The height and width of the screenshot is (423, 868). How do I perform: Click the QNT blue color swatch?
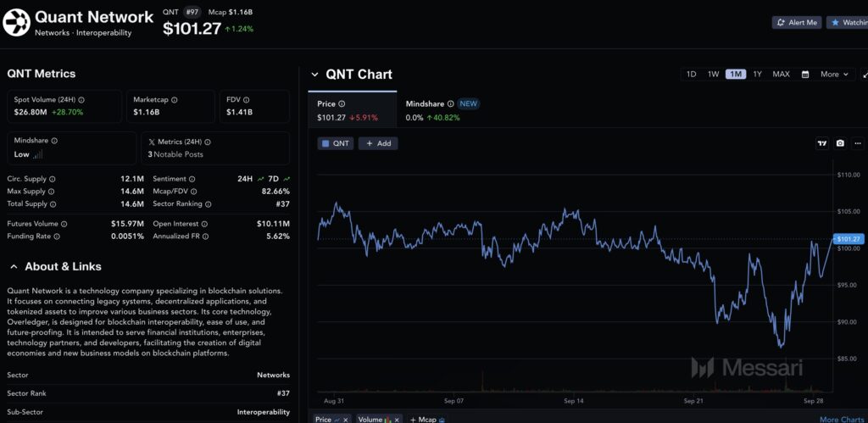point(325,144)
